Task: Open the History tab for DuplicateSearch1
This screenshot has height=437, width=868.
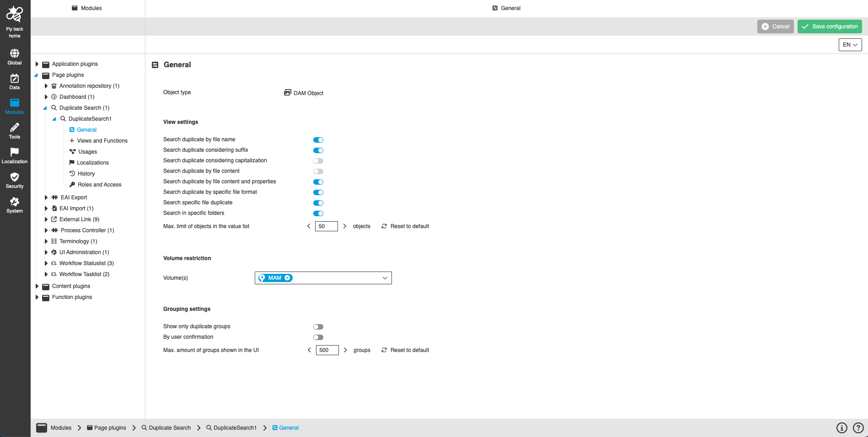Action: pos(86,173)
